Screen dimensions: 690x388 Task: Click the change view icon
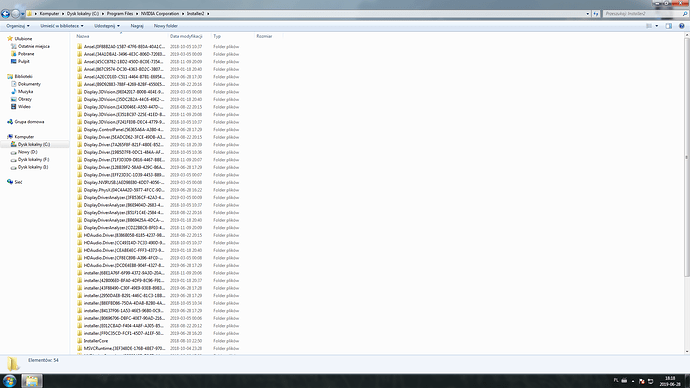click(x=649, y=26)
